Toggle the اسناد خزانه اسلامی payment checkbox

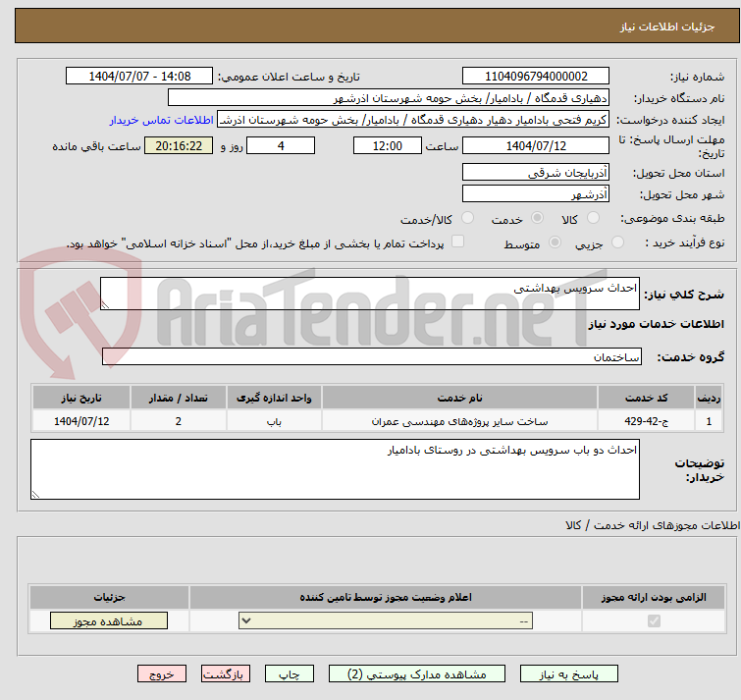coord(457,242)
